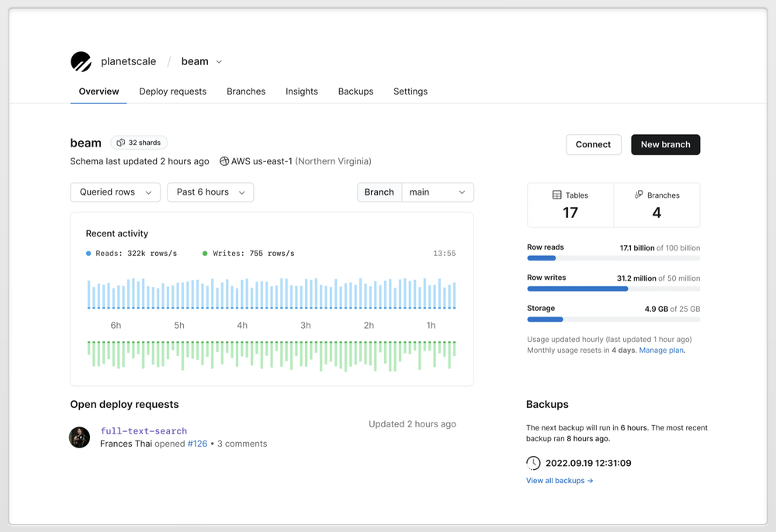Toggle the blue Reads legend dot
776x532 pixels.
[x=88, y=254]
